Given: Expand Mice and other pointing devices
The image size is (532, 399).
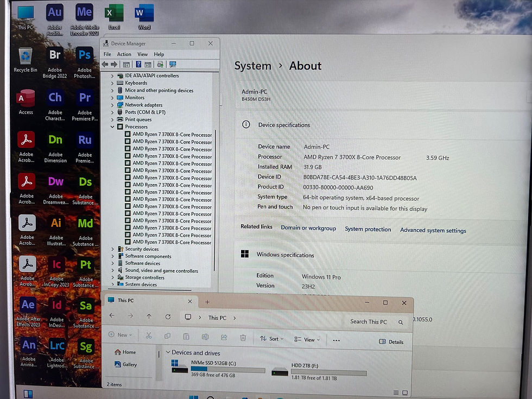Looking at the screenshot, I should click(x=112, y=90).
